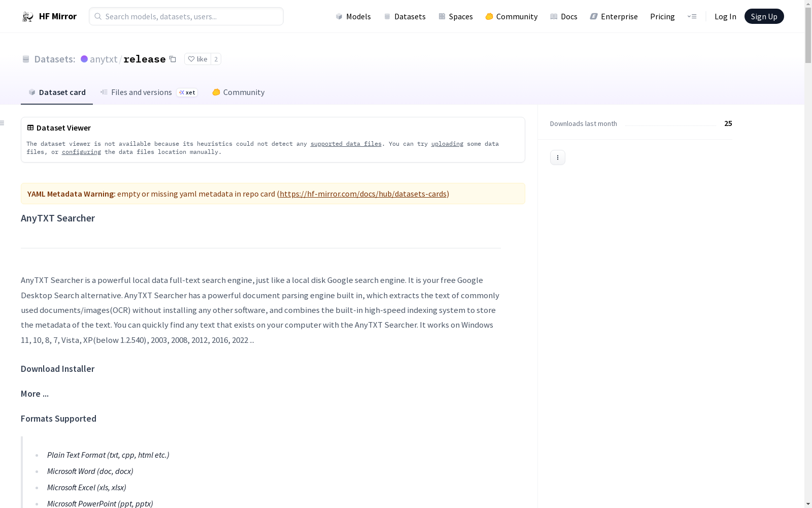
Task: Open the Pricing page
Action: (x=662, y=16)
